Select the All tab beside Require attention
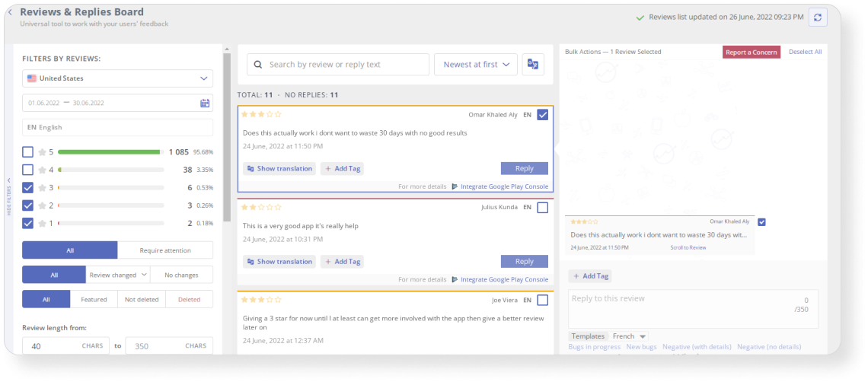868x382 pixels. click(x=70, y=250)
